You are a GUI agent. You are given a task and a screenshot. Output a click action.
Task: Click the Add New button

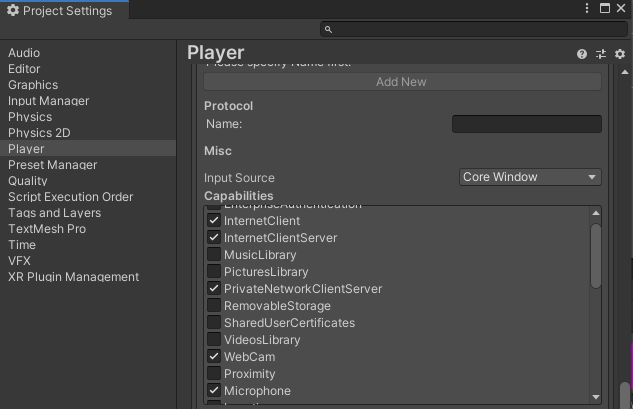(402, 82)
